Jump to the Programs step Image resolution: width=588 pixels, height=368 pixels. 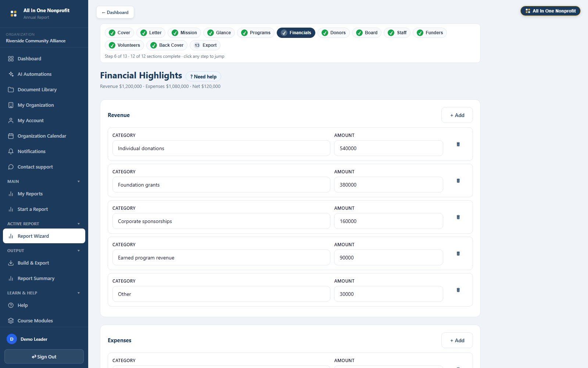tap(256, 33)
